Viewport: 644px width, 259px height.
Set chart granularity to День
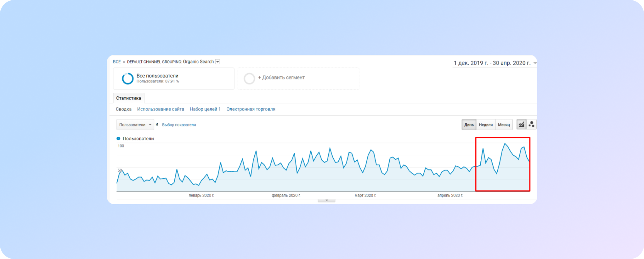(469, 124)
